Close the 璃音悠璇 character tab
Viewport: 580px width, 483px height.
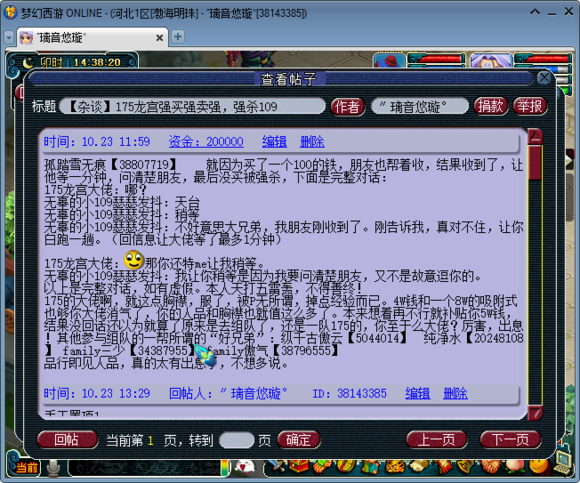(x=159, y=38)
